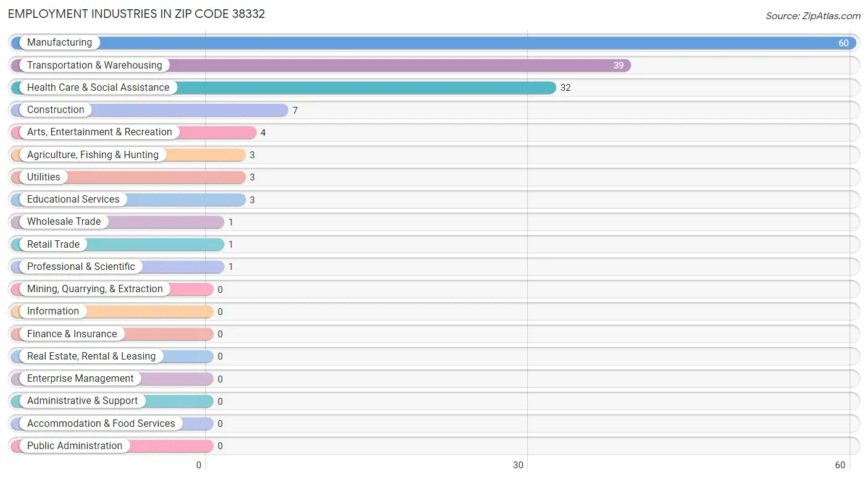Click the Manufacturing bar label
Viewport: 868px width, 480px height.
[x=59, y=43]
